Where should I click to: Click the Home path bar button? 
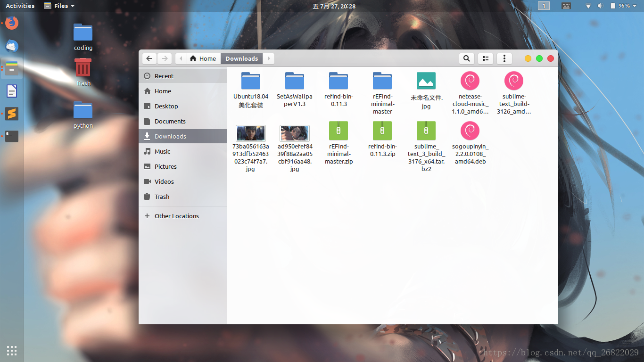click(x=203, y=58)
